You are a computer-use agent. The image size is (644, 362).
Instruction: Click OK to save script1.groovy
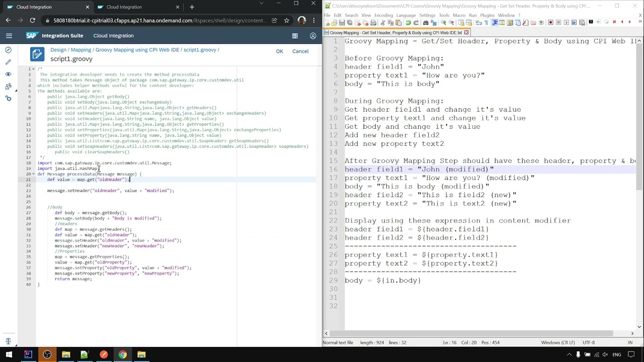click(279, 51)
